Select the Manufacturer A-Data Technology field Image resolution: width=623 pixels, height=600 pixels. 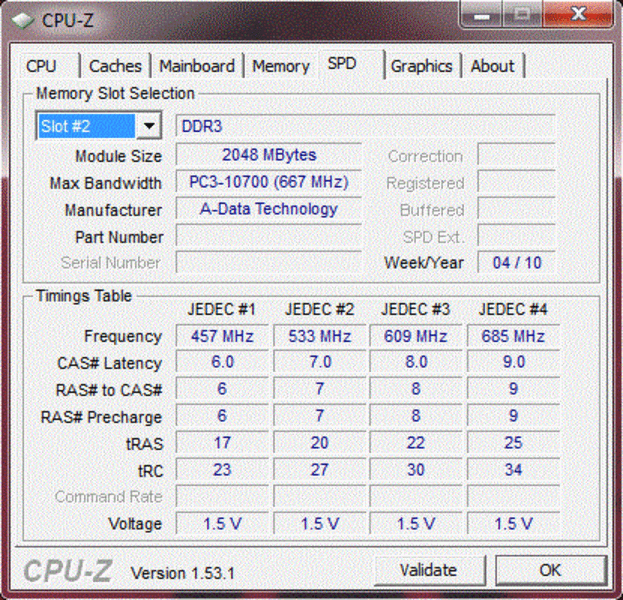(268, 209)
